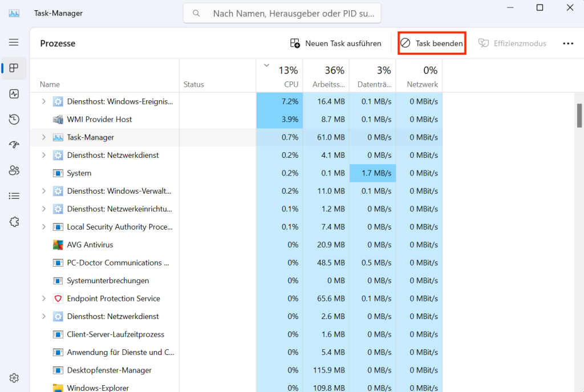584x392 pixels.
Task: Expand Diensthost: Windows-Ereignis process group
Action: pos(44,101)
